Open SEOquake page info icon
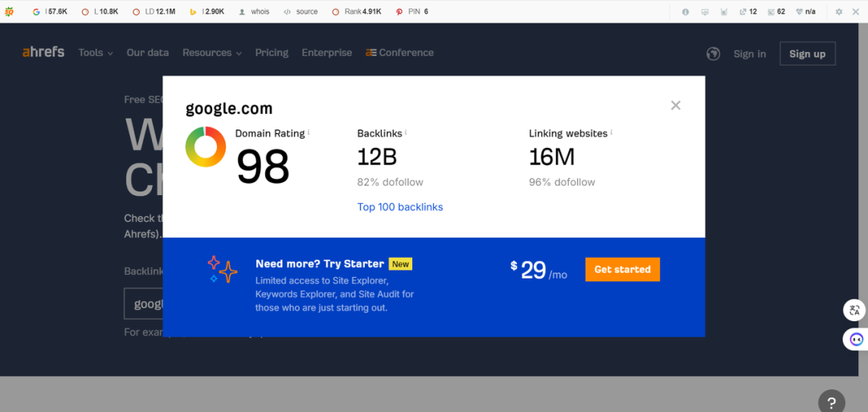This screenshot has width=868, height=412. click(x=686, y=11)
